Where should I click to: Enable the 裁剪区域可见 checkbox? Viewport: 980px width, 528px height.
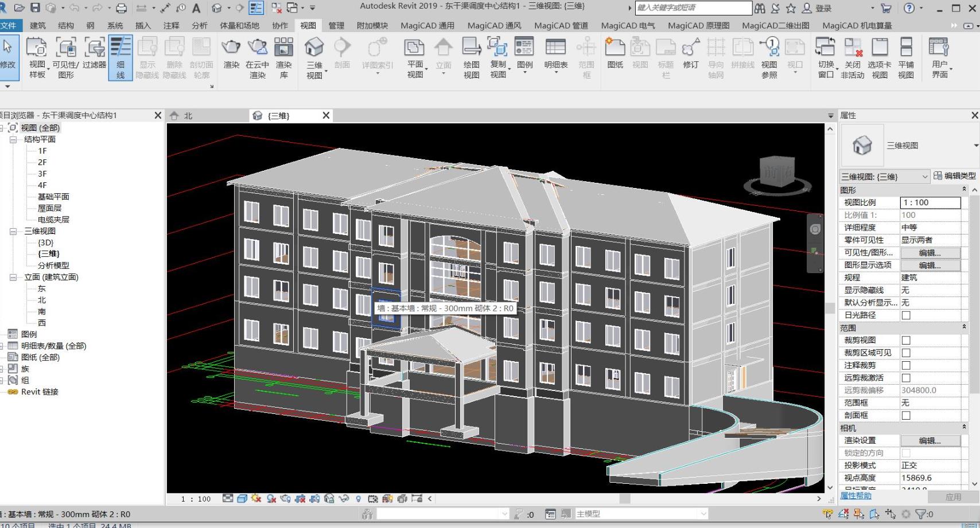[906, 353]
